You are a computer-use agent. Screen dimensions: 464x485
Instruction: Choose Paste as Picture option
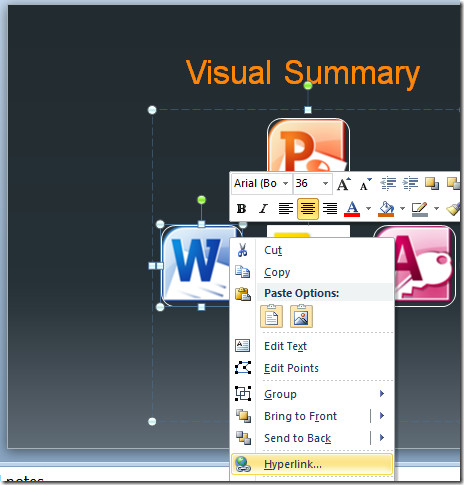pos(301,316)
